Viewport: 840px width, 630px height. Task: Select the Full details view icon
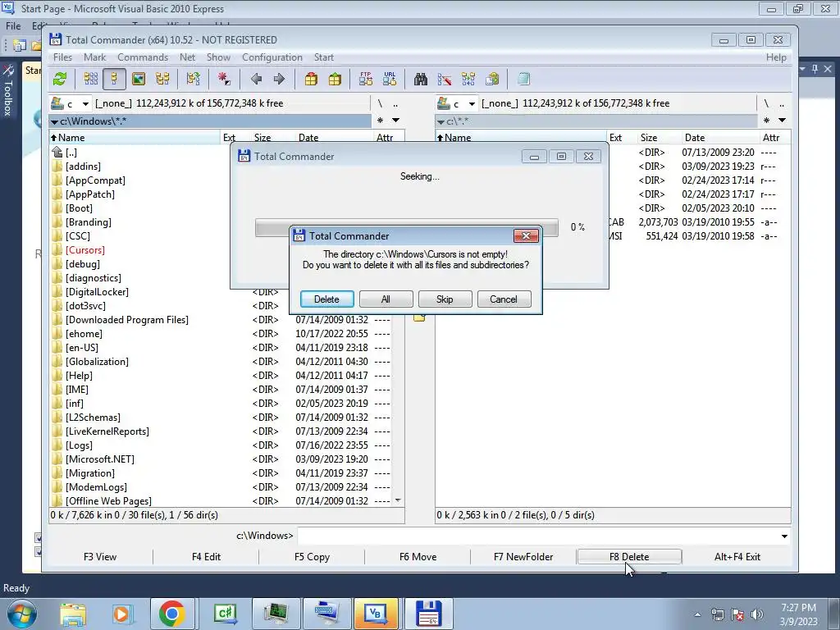tap(114, 80)
